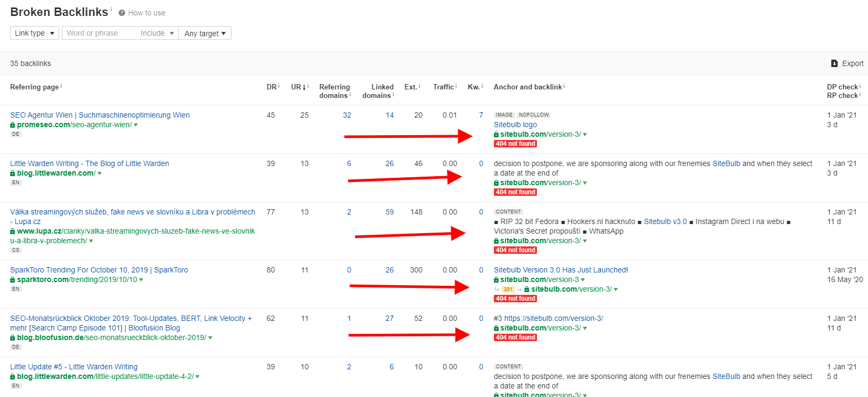Screen dimensions: 868x397
Task: Click lock icon beside blog.bloofusion.de URL
Action: pos(13,338)
